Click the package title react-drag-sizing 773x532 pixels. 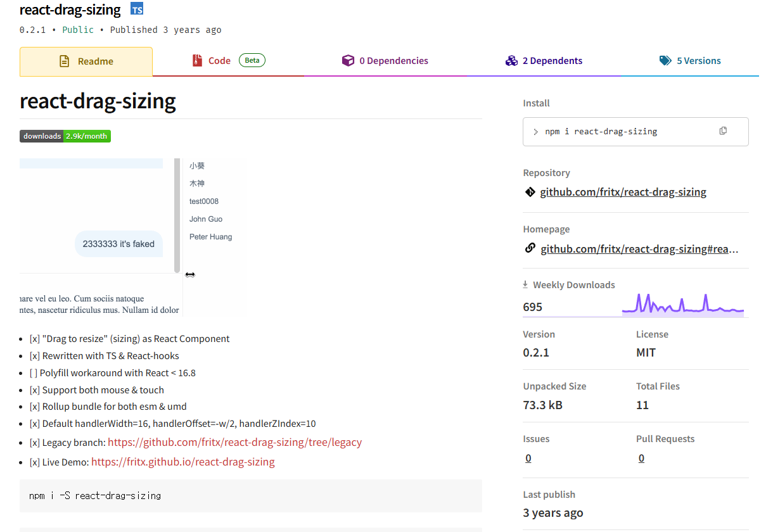(70, 9)
